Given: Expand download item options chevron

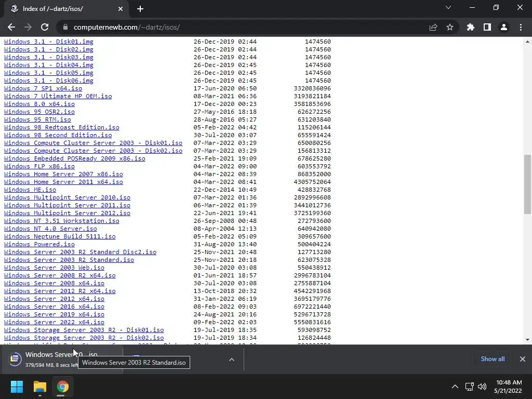Looking at the screenshot, I should tap(232, 360).
